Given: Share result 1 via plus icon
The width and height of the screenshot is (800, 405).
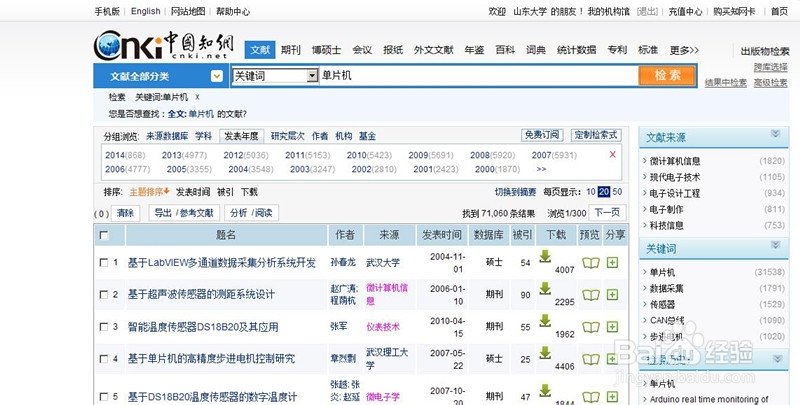Looking at the screenshot, I should [x=612, y=263].
